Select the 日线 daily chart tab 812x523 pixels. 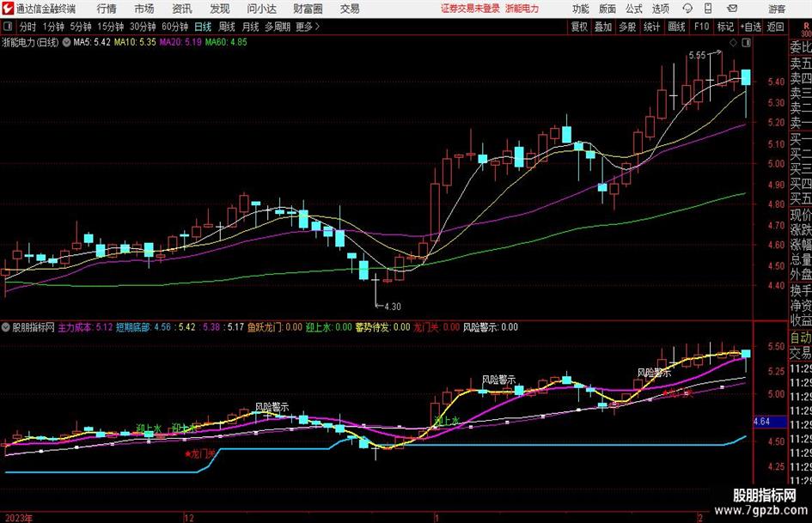203,27
